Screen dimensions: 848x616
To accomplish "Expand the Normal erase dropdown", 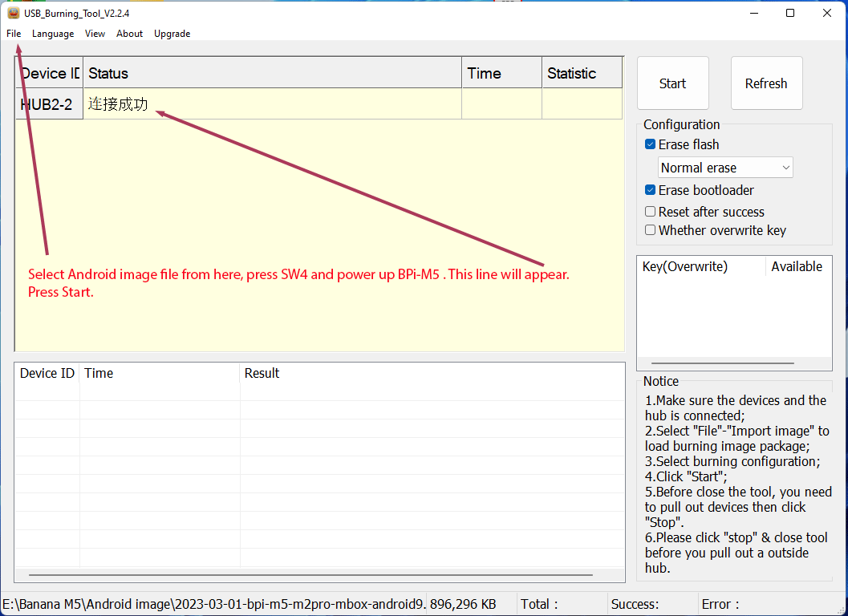I will click(725, 168).
